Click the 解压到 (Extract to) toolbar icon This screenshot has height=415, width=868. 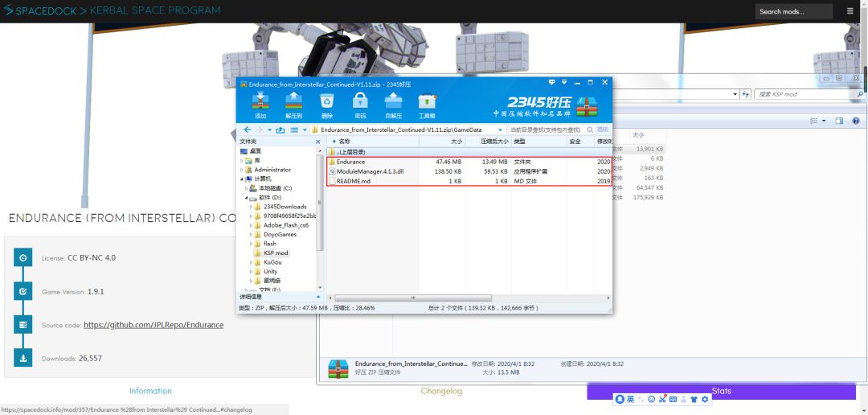(293, 105)
